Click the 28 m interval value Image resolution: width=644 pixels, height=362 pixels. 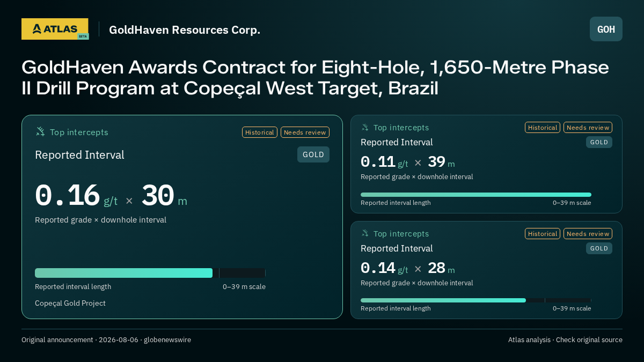[441, 268]
